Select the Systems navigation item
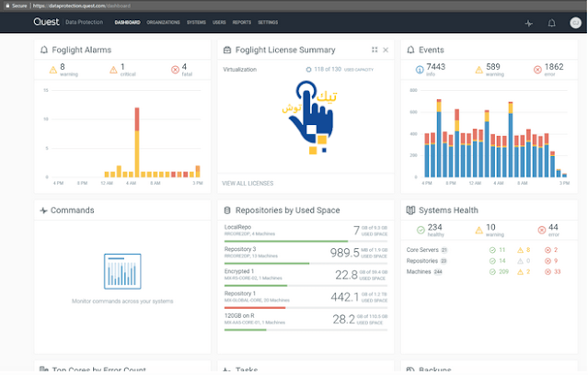 pyautogui.click(x=196, y=22)
